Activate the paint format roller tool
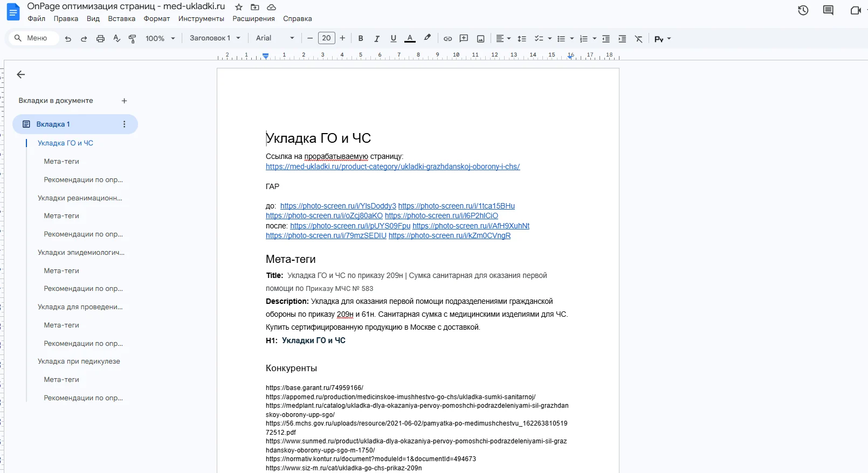This screenshot has width=868, height=473. 132,39
